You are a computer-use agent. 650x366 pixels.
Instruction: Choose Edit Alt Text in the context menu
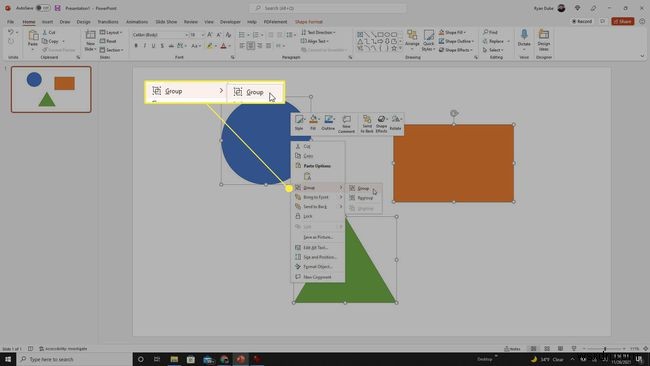[x=318, y=247]
